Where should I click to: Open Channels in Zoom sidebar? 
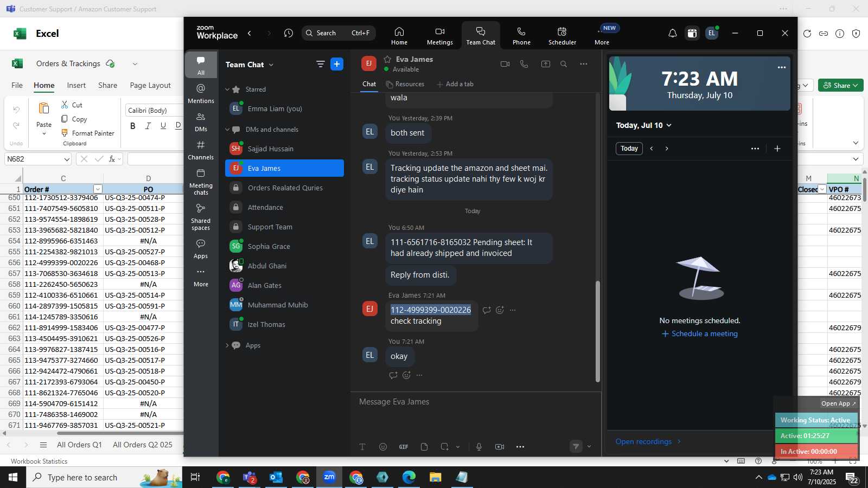(x=201, y=150)
